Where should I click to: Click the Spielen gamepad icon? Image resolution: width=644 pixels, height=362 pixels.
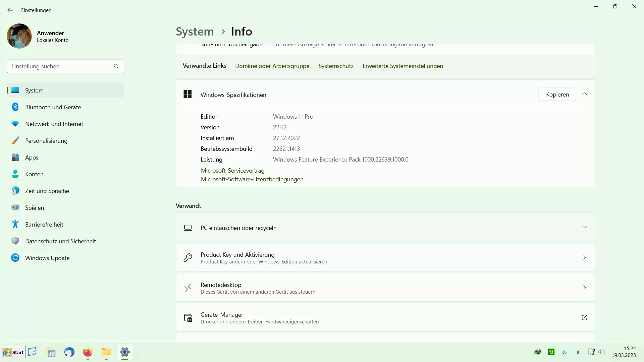tap(15, 207)
